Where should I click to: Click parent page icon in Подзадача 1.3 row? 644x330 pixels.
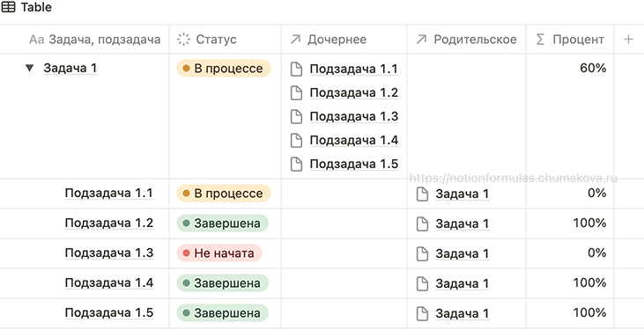(422, 253)
